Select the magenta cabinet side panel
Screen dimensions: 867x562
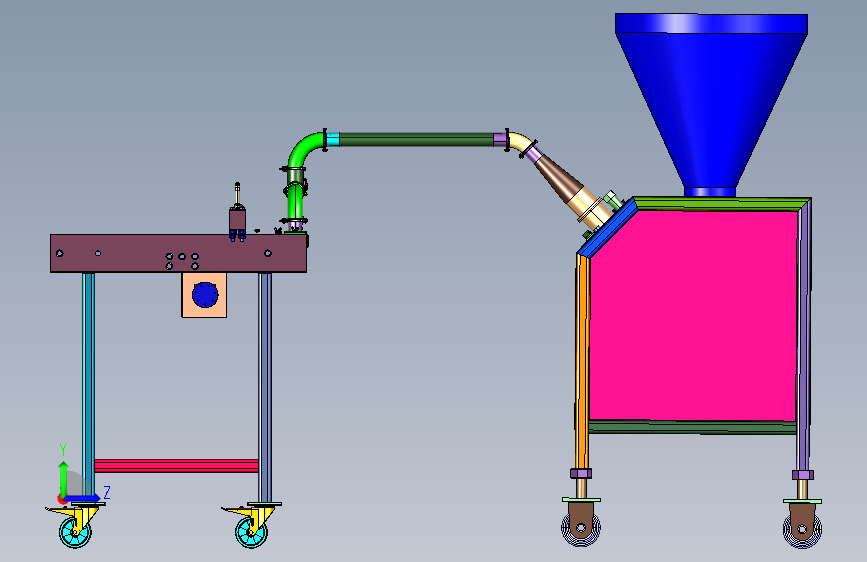693,315
